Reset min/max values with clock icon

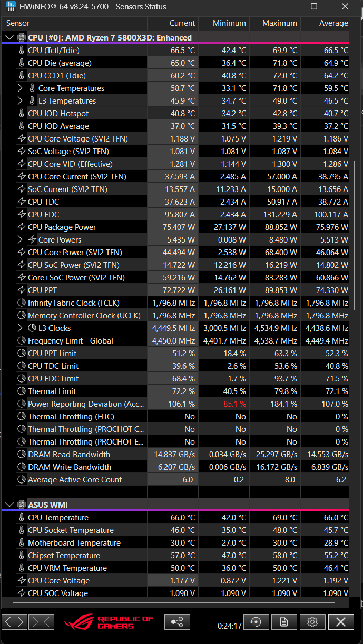pos(256,621)
